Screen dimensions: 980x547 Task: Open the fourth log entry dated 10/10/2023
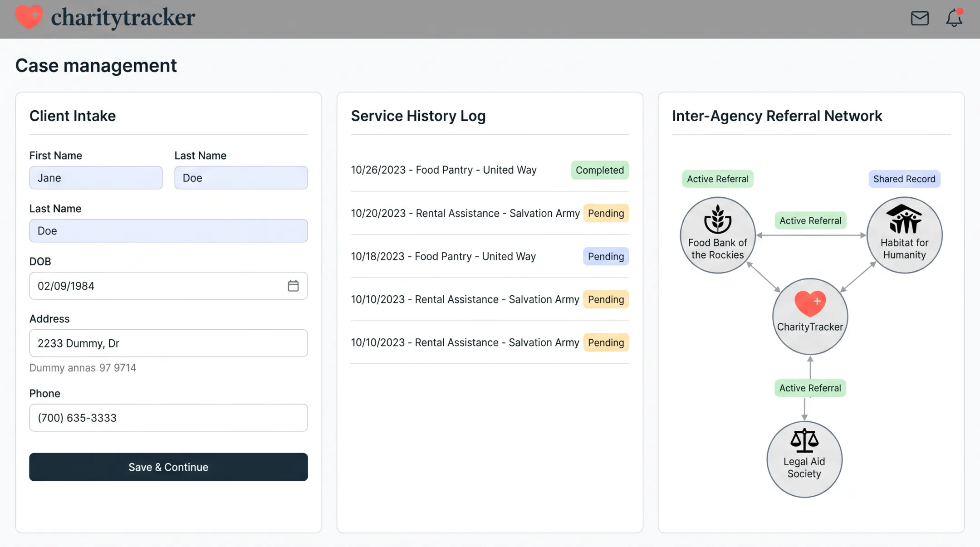490,299
